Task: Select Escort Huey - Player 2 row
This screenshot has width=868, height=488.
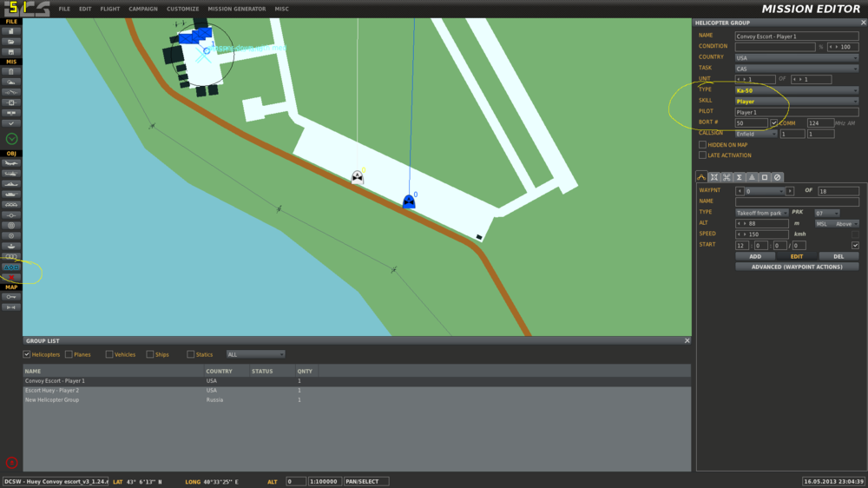Action: click(357, 391)
